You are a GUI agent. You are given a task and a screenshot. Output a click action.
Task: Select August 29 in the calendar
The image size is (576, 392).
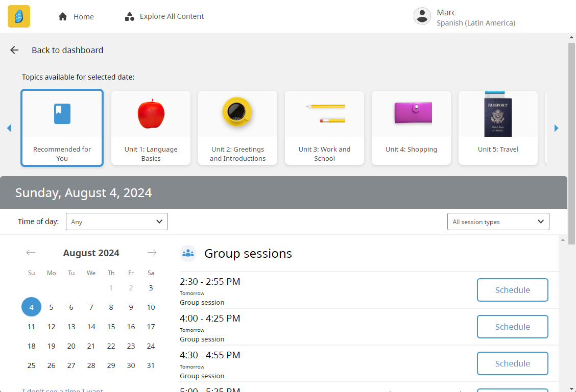[x=111, y=365]
